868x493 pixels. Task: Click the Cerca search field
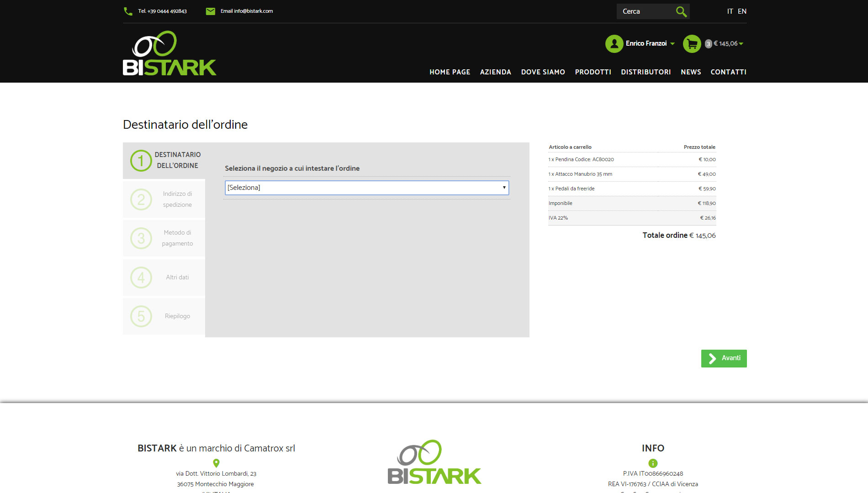[x=645, y=11]
